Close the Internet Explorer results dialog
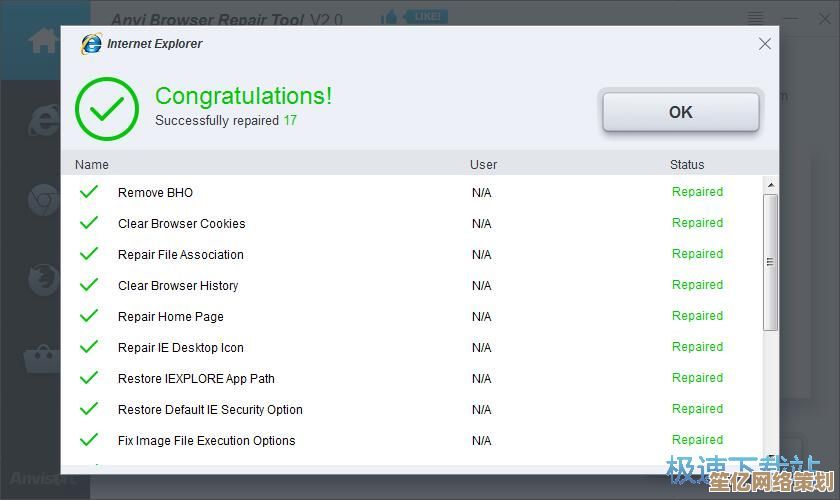This screenshot has width=840, height=500. [764, 44]
